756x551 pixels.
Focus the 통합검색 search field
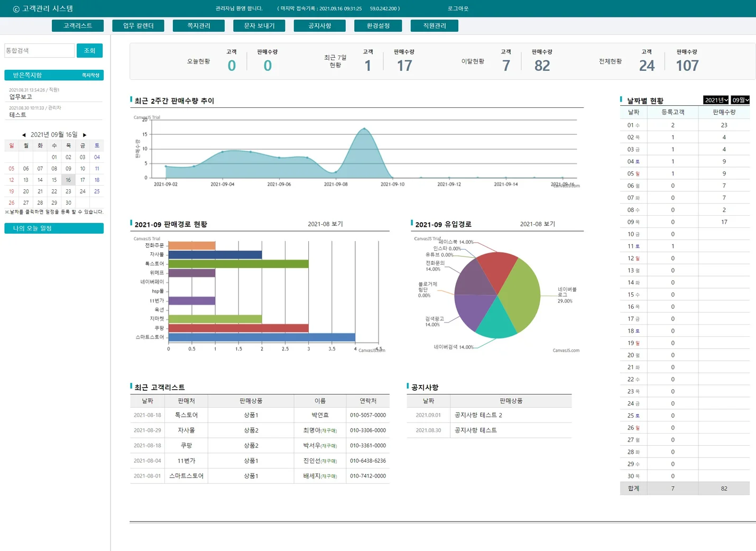click(40, 51)
